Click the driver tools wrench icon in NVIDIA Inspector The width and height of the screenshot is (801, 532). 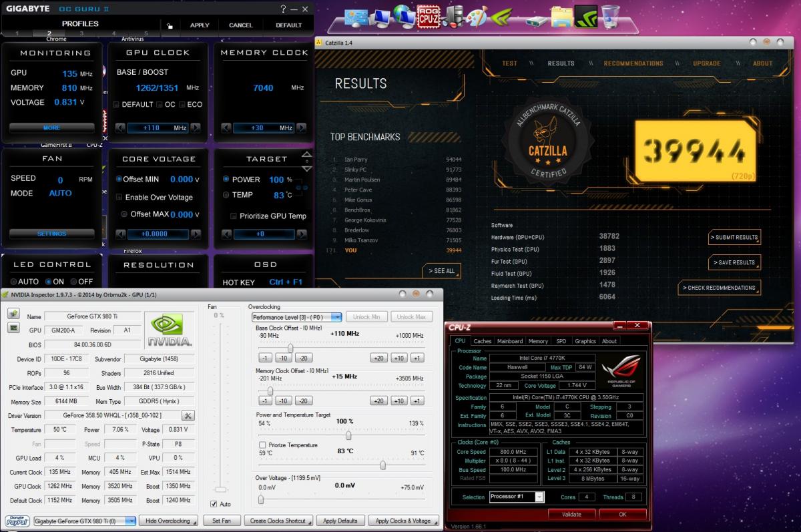point(188,415)
